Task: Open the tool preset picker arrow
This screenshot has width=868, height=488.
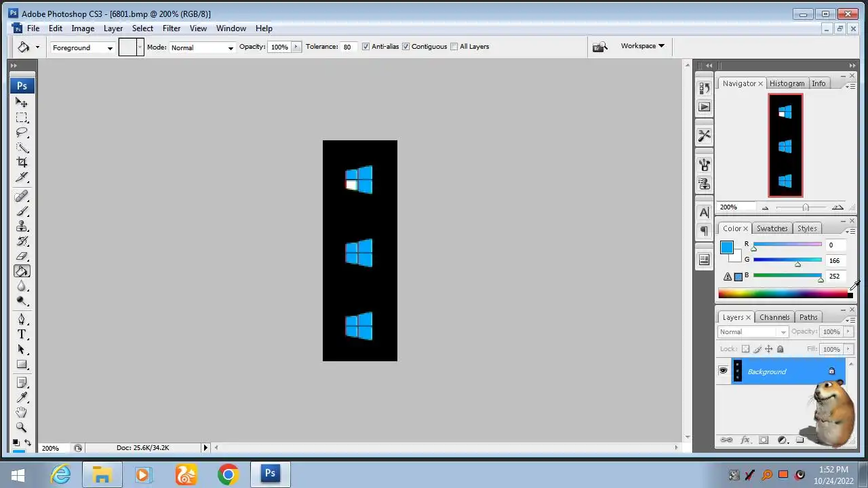Action: tap(37, 47)
